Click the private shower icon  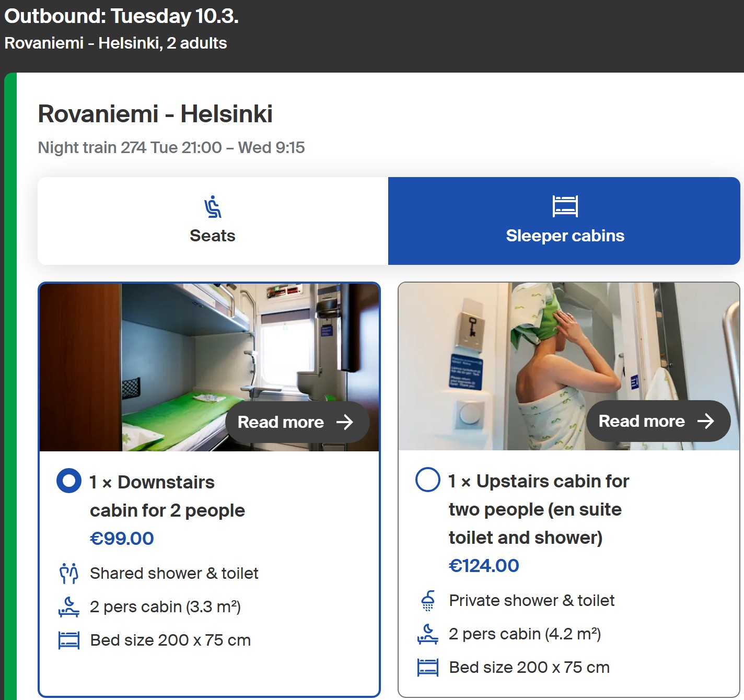coord(428,601)
